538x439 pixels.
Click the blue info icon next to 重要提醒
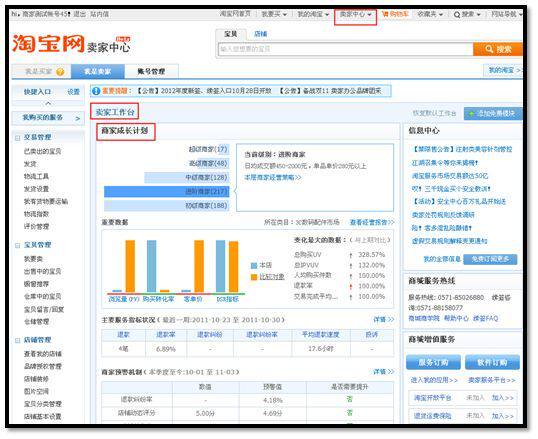(96, 91)
